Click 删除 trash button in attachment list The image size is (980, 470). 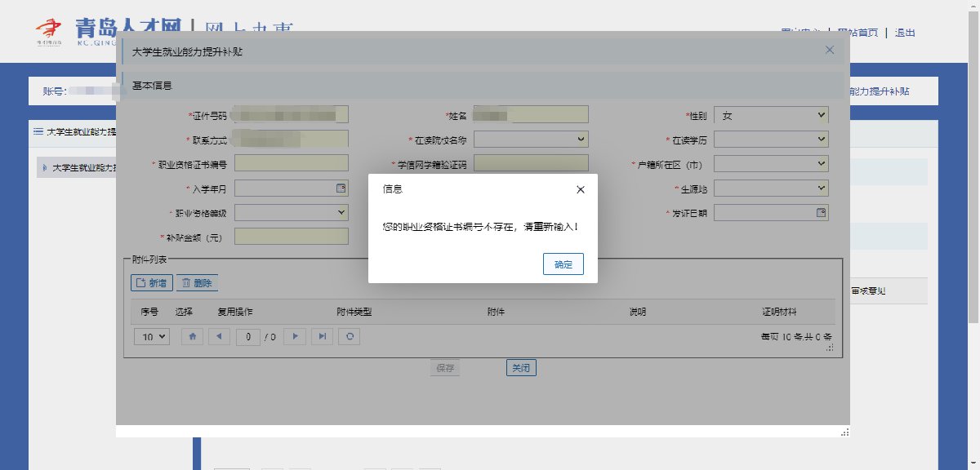[x=197, y=283]
